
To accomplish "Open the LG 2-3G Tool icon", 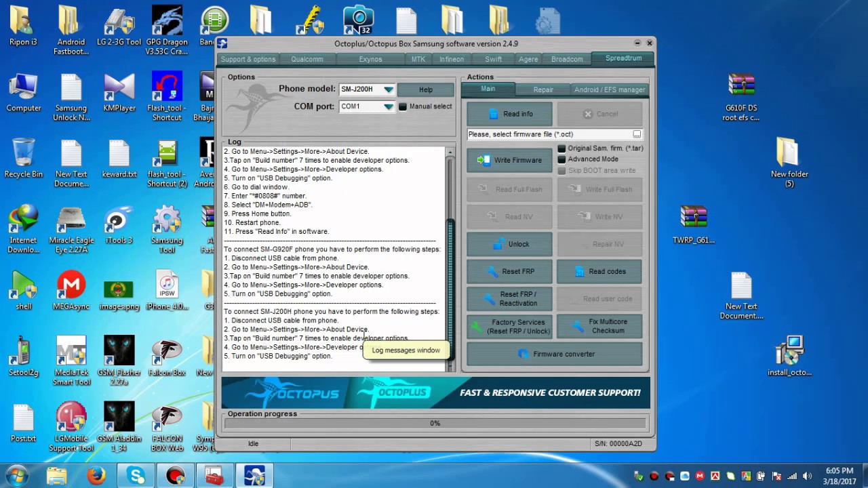I will pyautogui.click(x=119, y=26).
